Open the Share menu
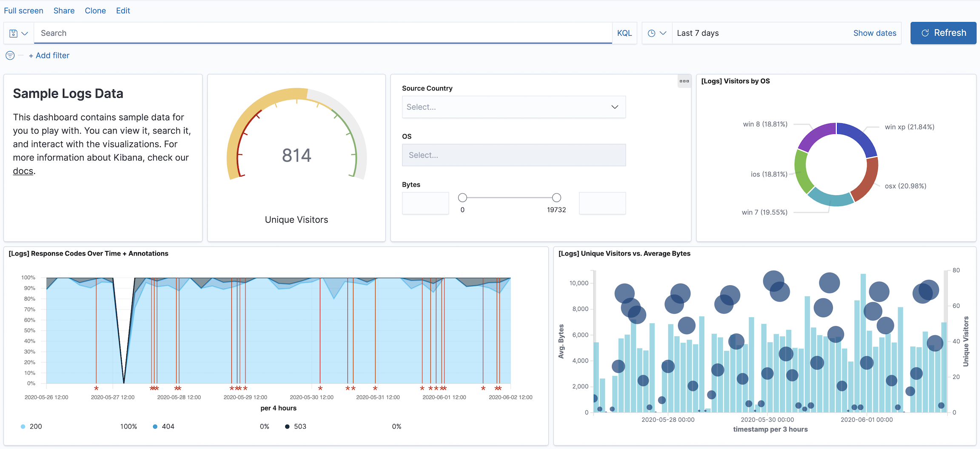This screenshot has height=449, width=980. [x=63, y=10]
